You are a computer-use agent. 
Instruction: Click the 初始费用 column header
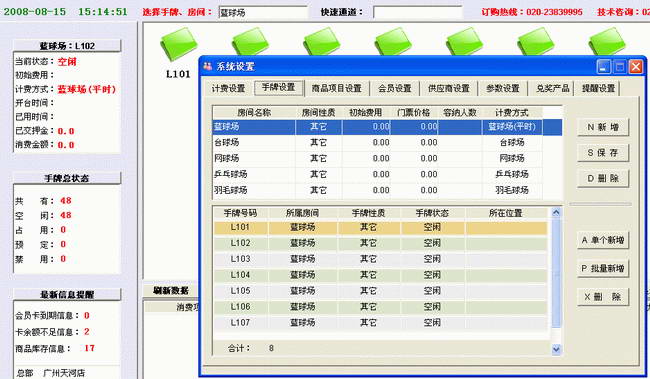(366, 112)
